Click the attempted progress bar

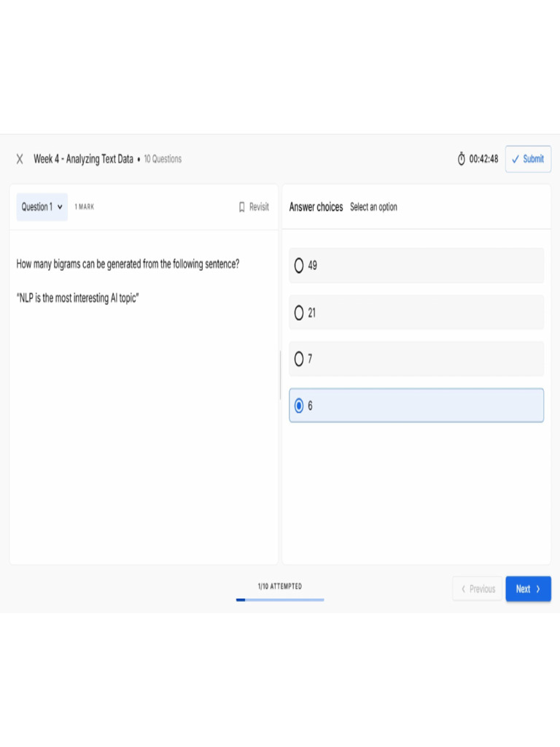[280, 600]
